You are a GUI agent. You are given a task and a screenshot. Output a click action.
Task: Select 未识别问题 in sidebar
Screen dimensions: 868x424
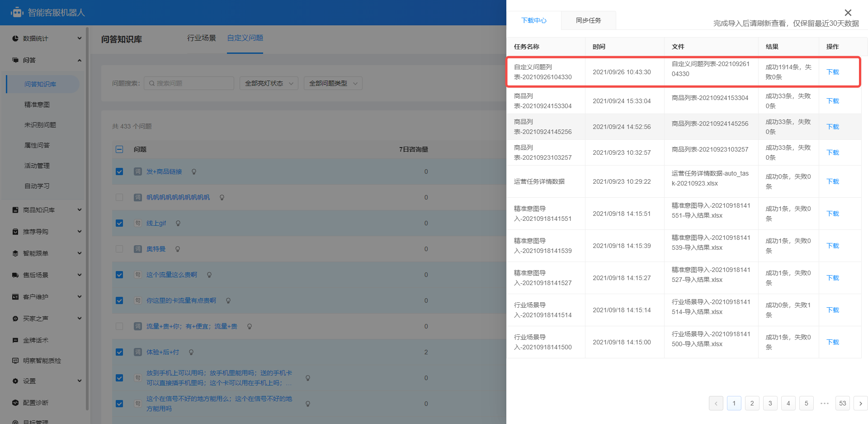pos(40,125)
